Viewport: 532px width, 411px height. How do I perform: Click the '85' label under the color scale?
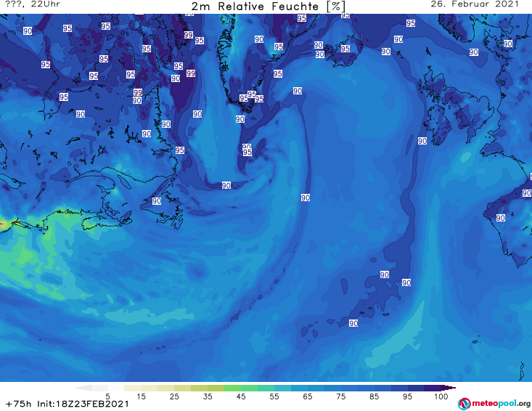coord(375,396)
